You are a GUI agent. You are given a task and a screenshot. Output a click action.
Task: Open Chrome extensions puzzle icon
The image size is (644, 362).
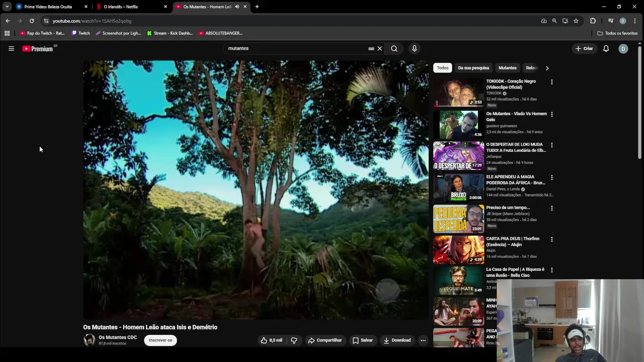593,21
